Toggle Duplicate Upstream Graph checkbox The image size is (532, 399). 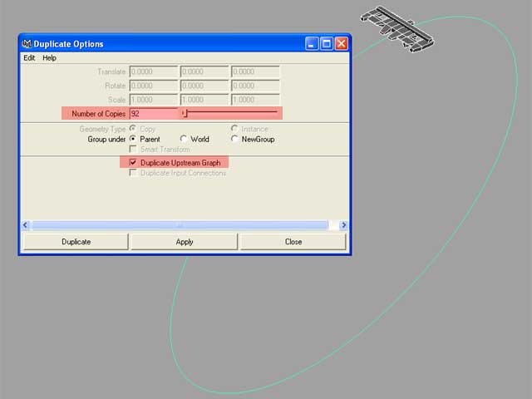133,163
